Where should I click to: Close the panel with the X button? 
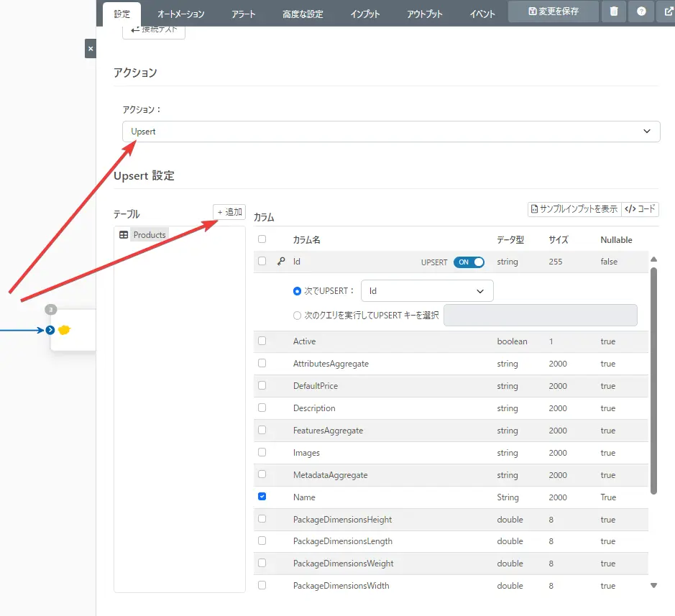pos(91,49)
